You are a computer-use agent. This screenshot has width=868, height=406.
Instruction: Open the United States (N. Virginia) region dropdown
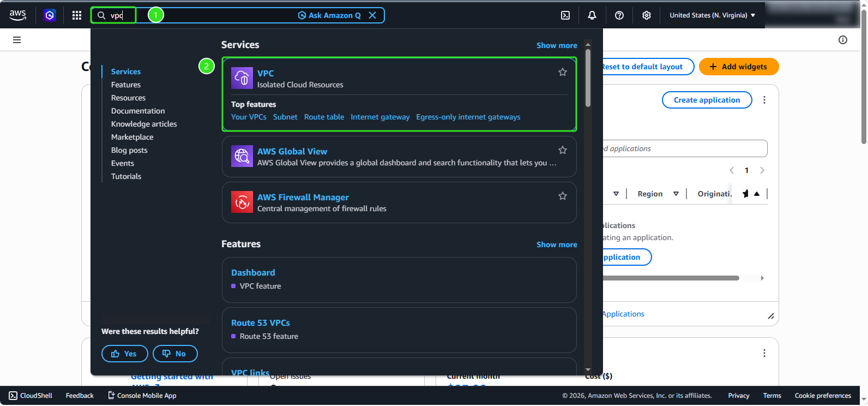coord(713,15)
